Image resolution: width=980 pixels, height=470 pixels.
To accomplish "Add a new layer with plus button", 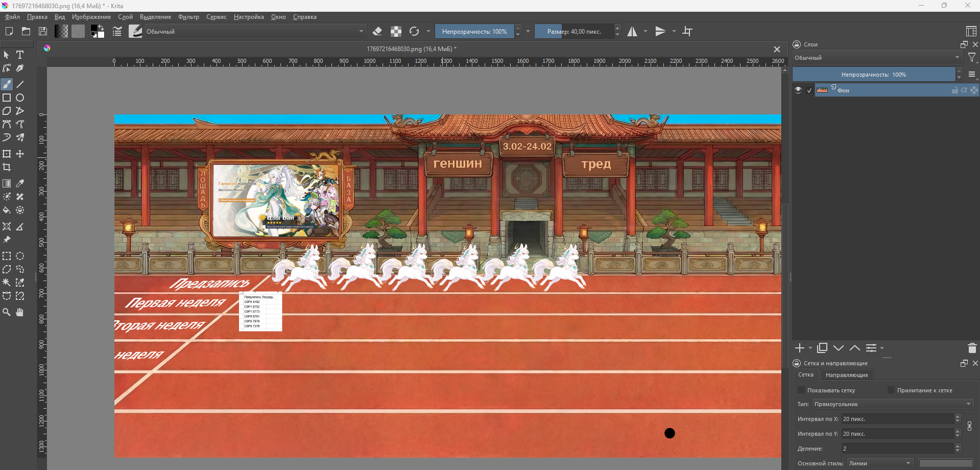I will (800, 348).
